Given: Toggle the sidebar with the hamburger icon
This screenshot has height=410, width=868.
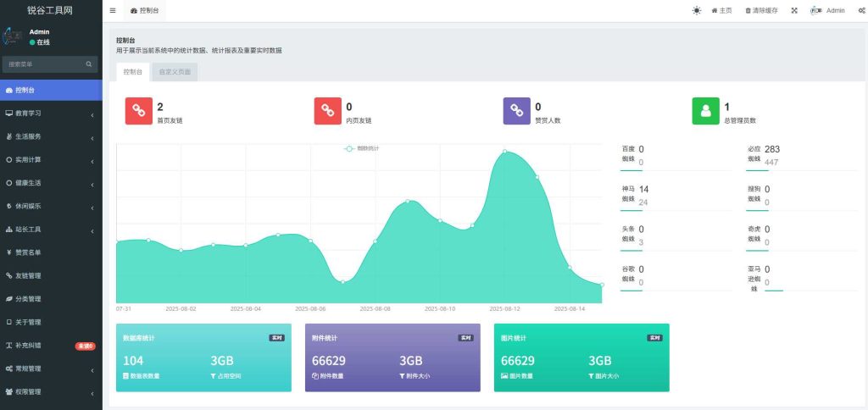Looking at the screenshot, I should point(113,10).
